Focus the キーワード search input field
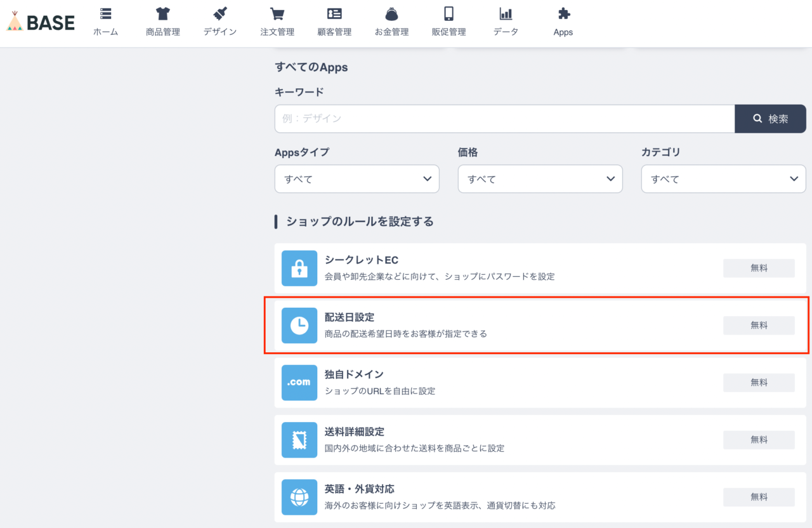This screenshot has height=528, width=812. pos(504,119)
